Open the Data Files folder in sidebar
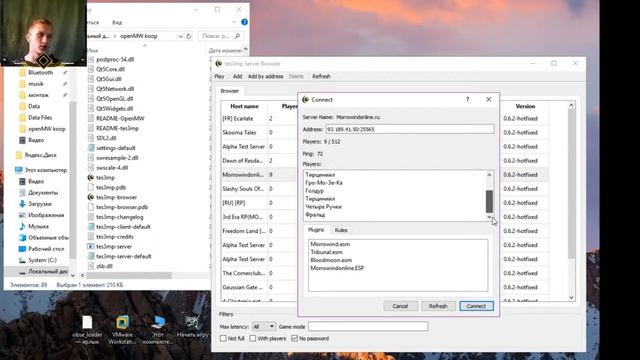 (40, 118)
